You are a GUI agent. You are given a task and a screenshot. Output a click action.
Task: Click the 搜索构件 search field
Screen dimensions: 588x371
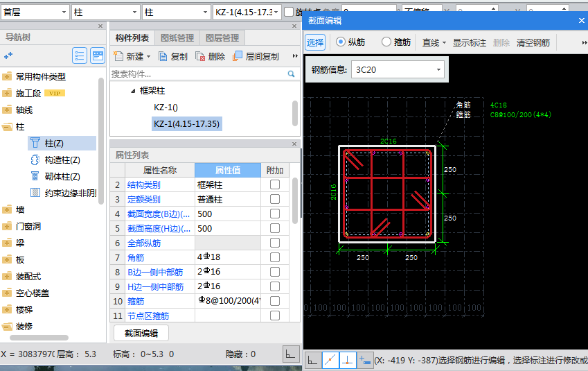tap(199, 74)
